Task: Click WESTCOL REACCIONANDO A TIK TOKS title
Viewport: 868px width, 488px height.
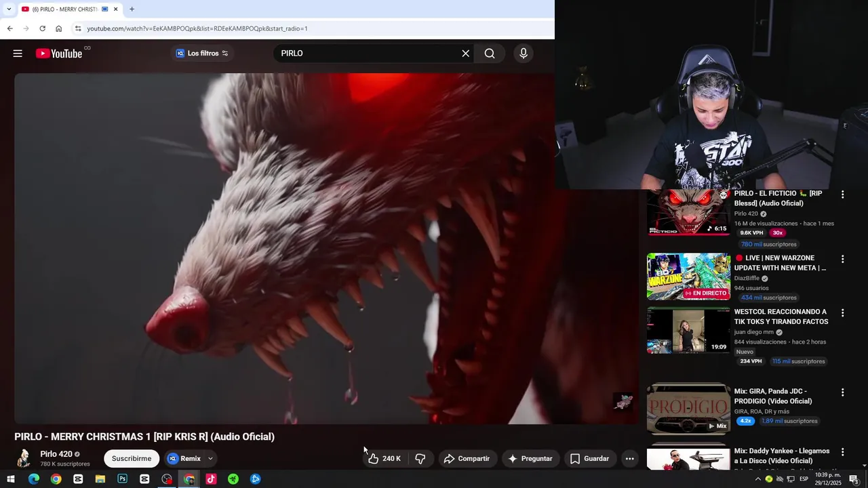Action: click(781, 317)
